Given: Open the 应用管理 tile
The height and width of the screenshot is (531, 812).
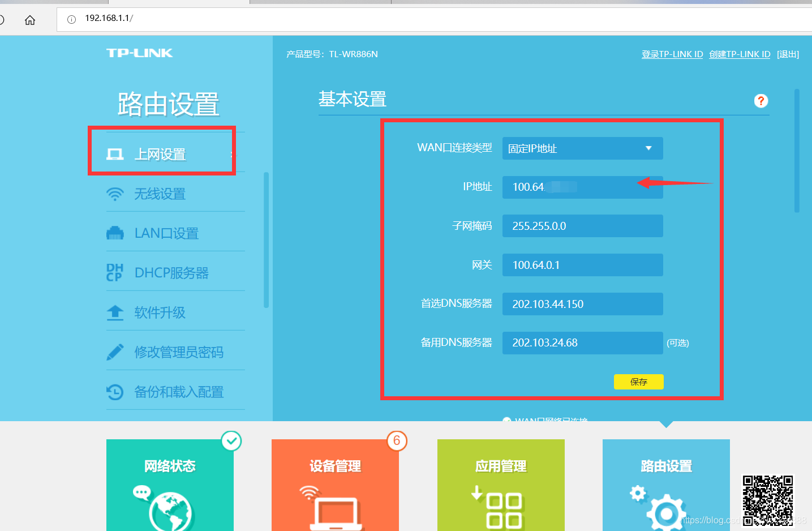Looking at the screenshot, I should tap(501, 485).
